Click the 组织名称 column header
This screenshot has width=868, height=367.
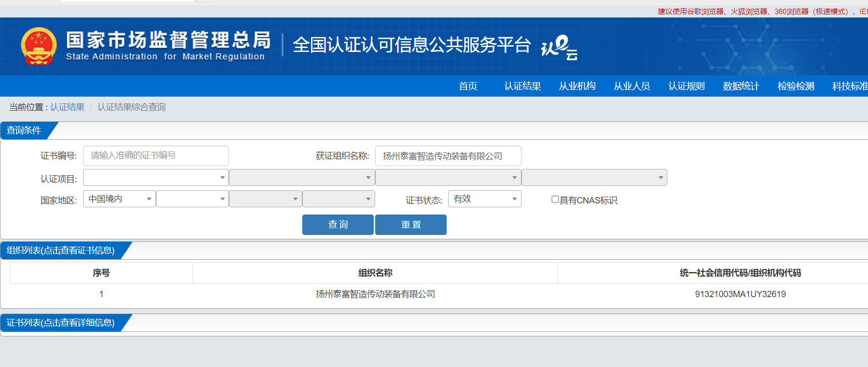click(375, 273)
